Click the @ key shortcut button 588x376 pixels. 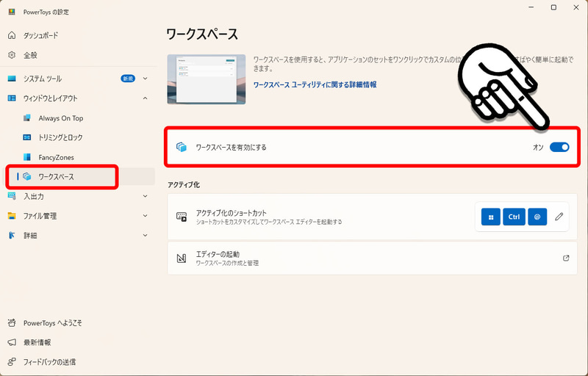coord(537,217)
